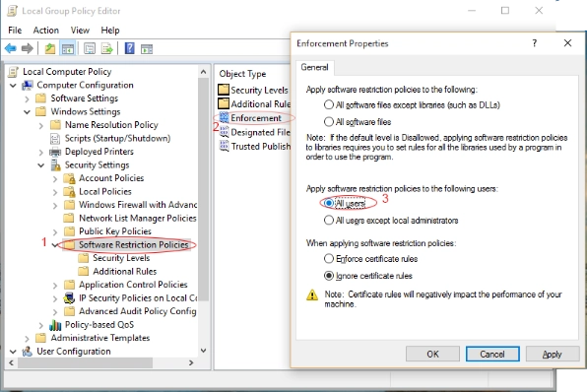Select Additional Rules under Software Restriction Policies
Screen dimensions: 587x392
tap(125, 272)
